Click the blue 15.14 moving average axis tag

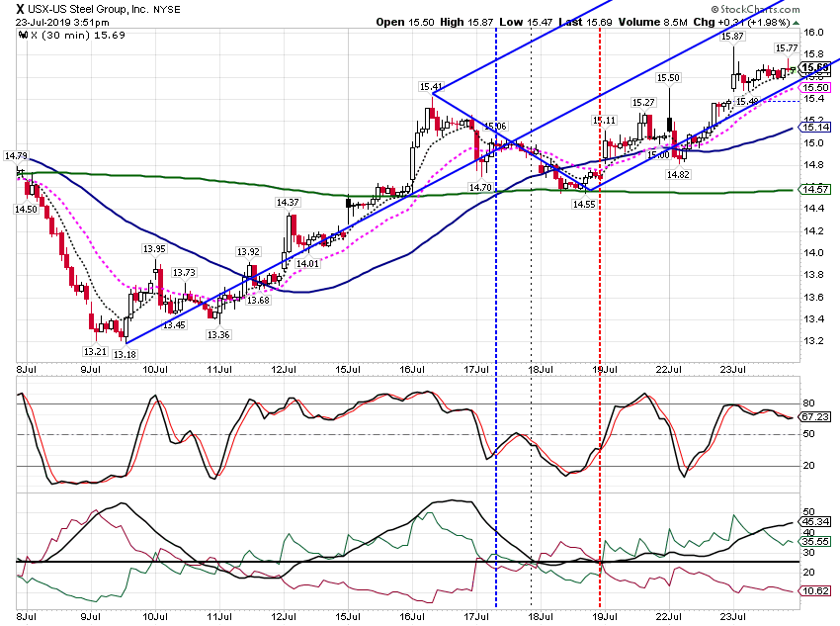[815, 127]
